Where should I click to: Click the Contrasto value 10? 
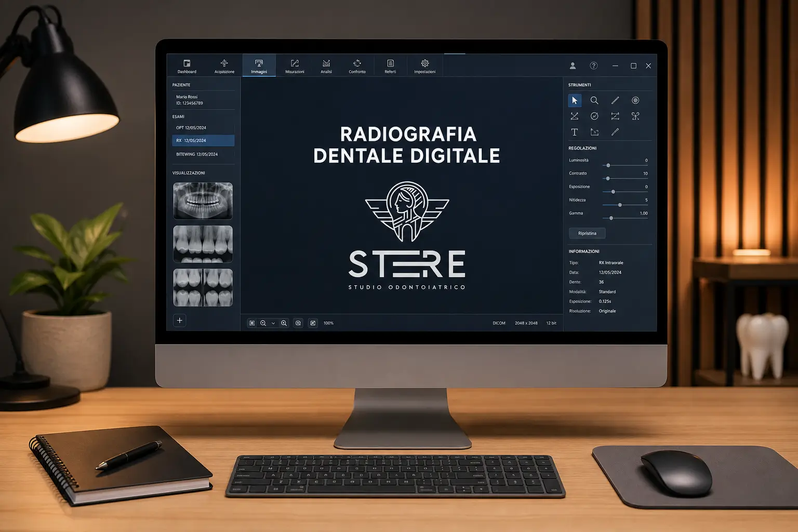coord(645,174)
